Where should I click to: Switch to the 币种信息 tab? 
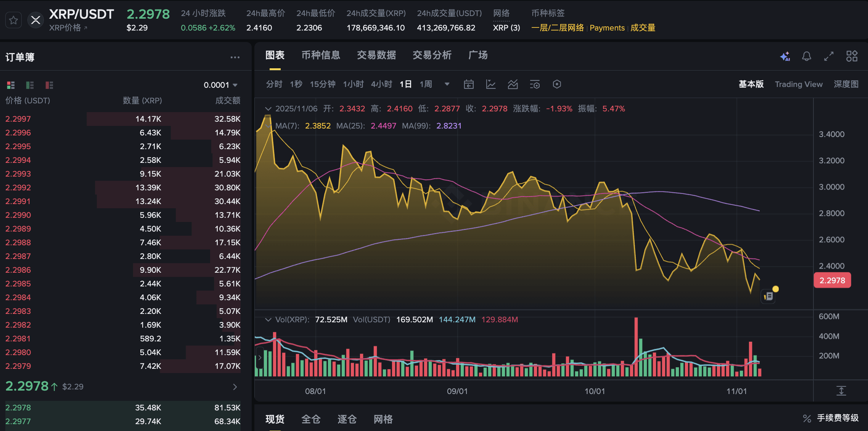point(321,55)
